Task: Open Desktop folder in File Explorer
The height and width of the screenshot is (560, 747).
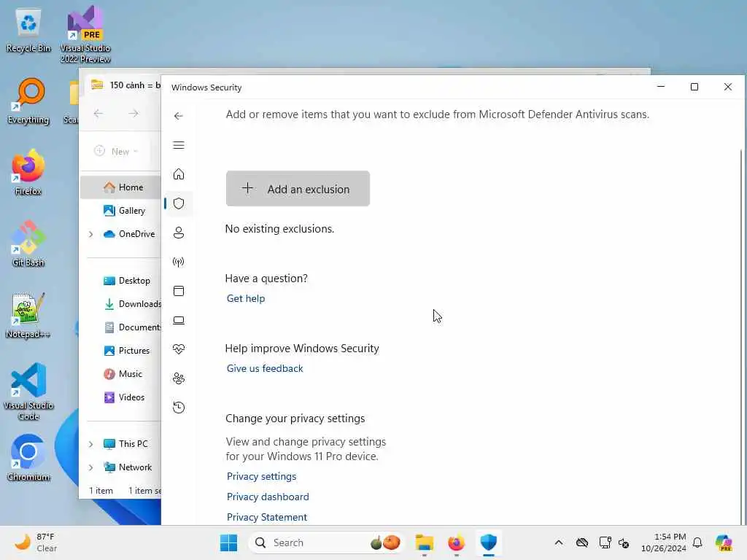Action: (126, 281)
